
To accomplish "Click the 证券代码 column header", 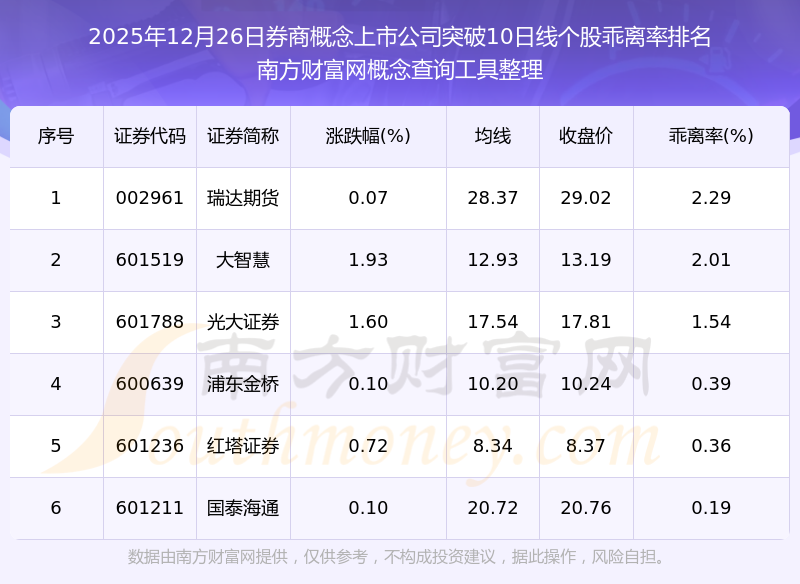I will [x=149, y=136].
